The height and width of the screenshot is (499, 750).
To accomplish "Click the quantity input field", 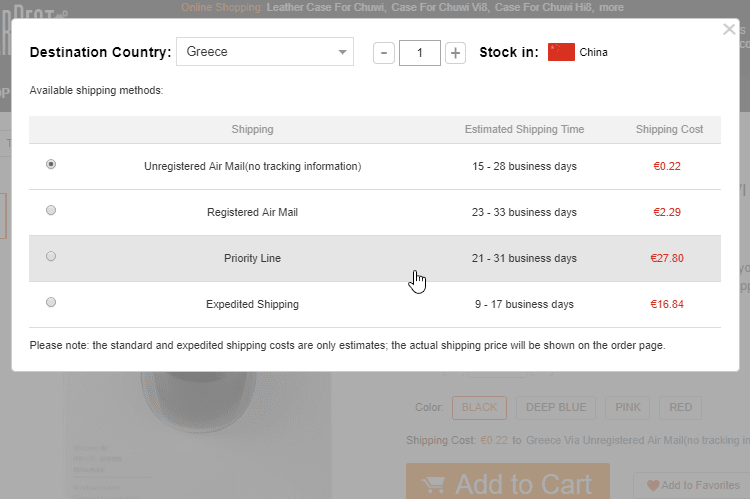I will tap(420, 52).
